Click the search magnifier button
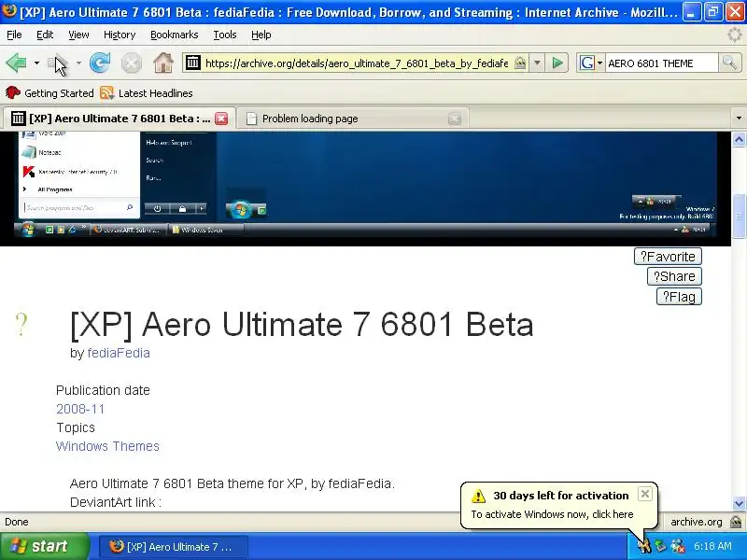 click(729, 63)
